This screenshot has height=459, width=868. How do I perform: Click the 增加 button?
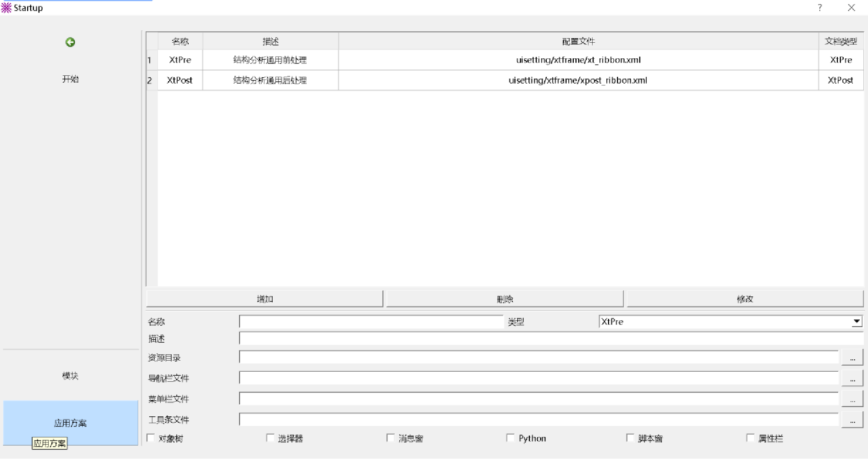click(264, 299)
